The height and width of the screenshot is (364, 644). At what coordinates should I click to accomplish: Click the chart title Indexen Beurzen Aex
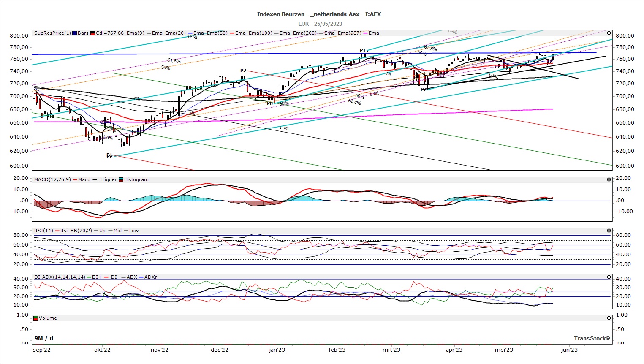click(x=319, y=14)
